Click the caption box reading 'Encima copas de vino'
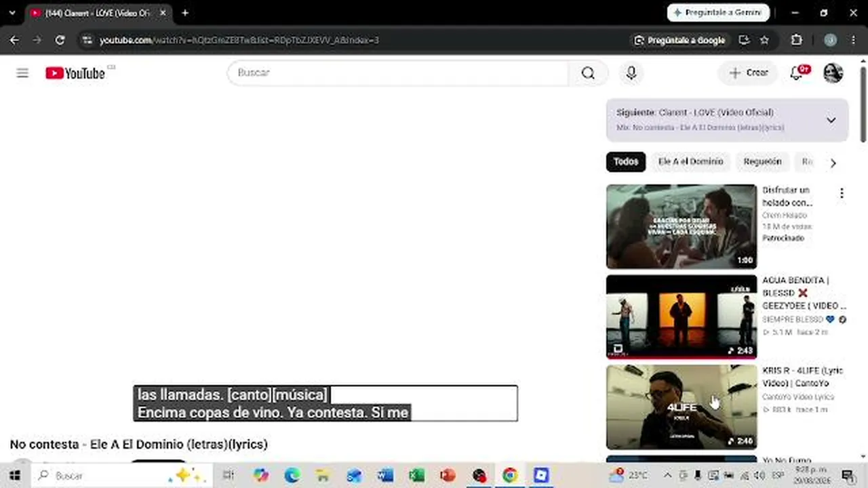The width and height of the screenshot is (868, 488). [x=325, y=403]
